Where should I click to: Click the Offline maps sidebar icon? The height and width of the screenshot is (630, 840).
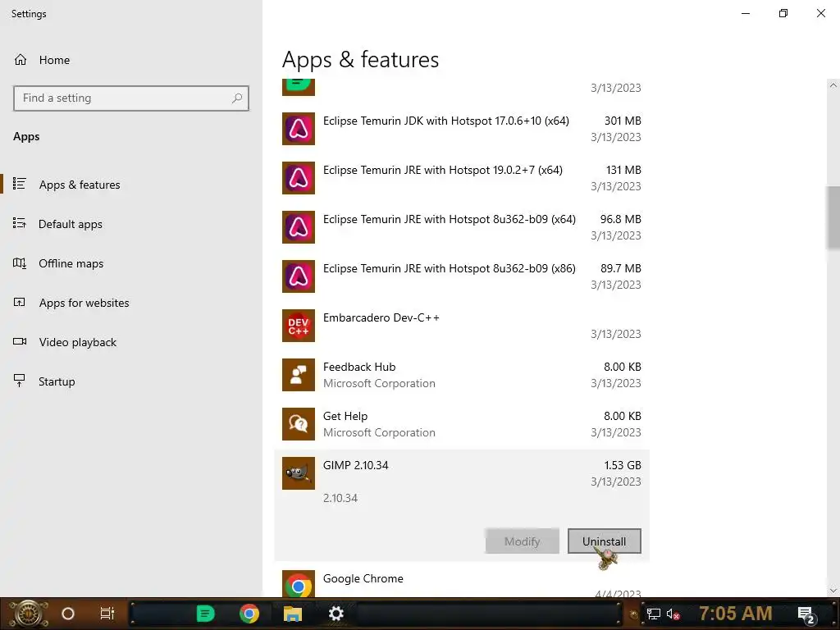click(20, 263)
